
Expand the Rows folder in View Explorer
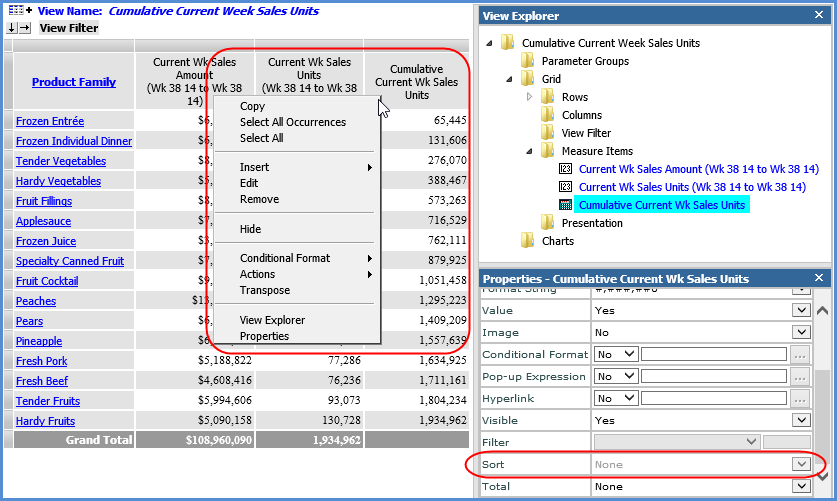coord(529,97)
